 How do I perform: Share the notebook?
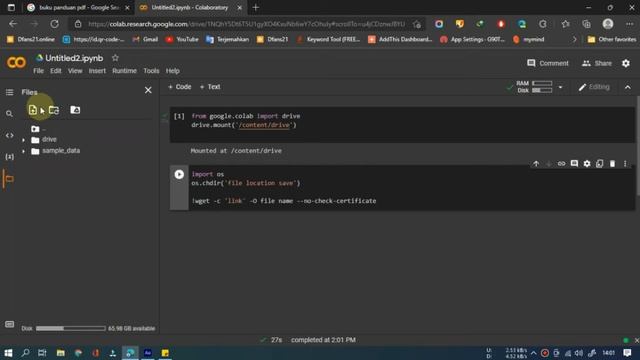(597, 63)
